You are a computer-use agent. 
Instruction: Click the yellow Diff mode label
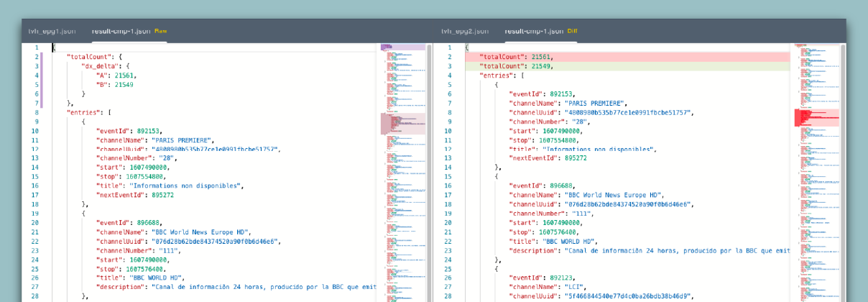coord(573,31)
